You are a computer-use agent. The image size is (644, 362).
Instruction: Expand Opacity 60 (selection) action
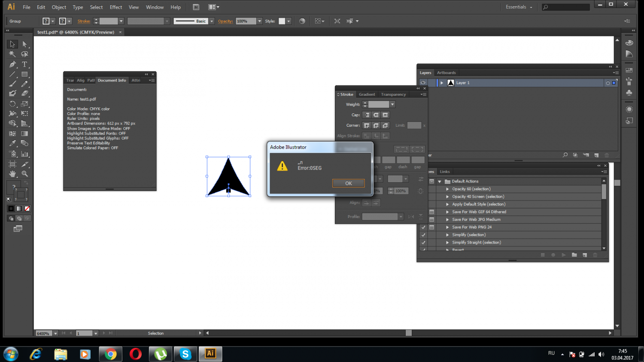click(447, 189)
